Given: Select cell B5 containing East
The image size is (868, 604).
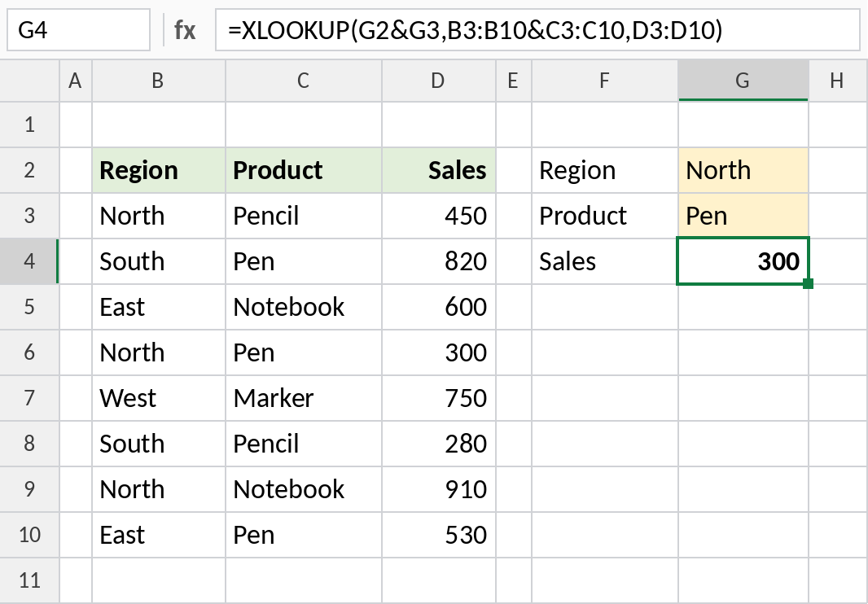Looking at the screenshot, I should pos(158,307).
